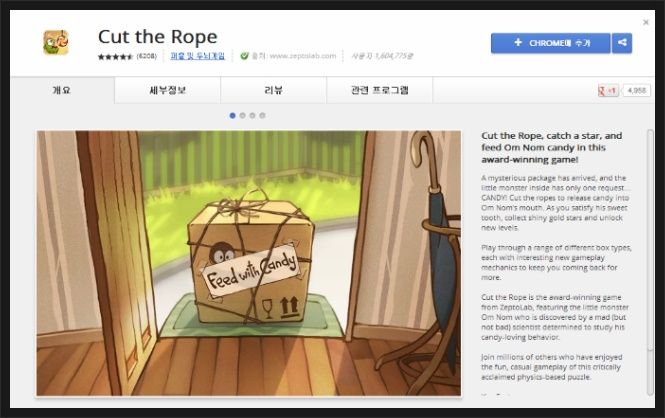The image size is (665, 418).
Task: Select the third carousel dot
Action: pos(252,115)
